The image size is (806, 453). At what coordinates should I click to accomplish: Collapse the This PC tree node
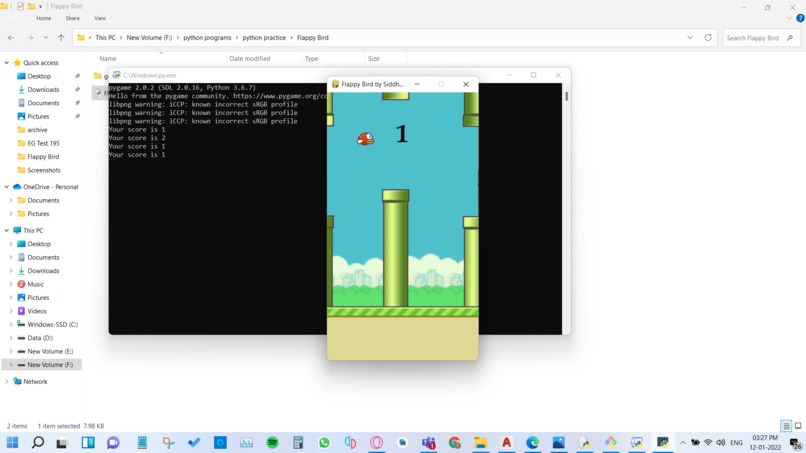[6, 230]
